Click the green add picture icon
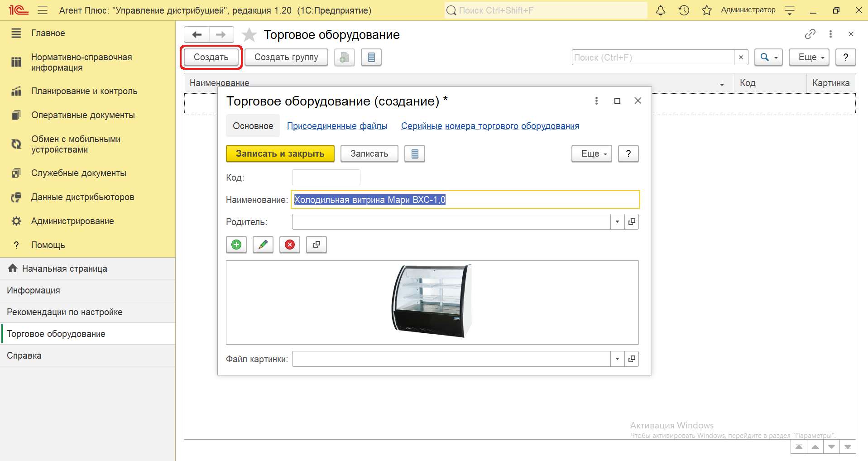 [x=236, y=245]
